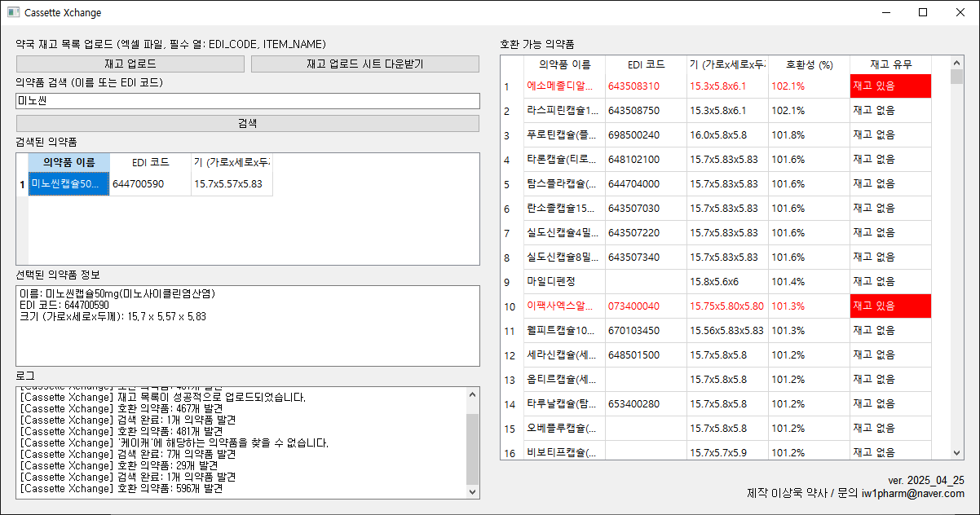This screenshot has height=515, width=980.
Task: Click the 검색 button
Action: click(x=248, y=123)
